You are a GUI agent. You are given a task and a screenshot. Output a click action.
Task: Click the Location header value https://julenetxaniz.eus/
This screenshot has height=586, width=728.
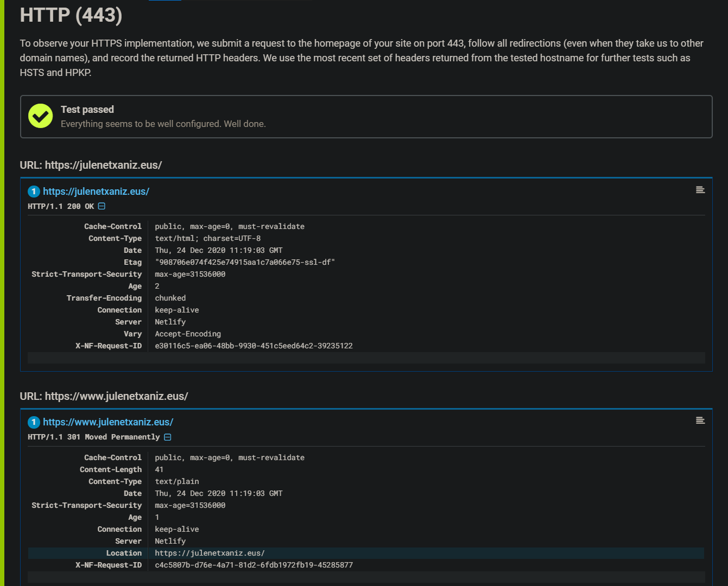pos(210,552)
